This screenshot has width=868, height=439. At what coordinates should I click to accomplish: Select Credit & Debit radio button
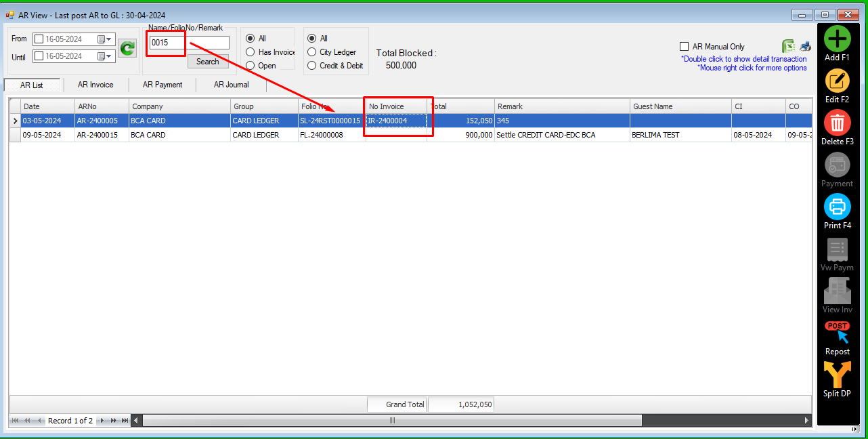point(312,66)
